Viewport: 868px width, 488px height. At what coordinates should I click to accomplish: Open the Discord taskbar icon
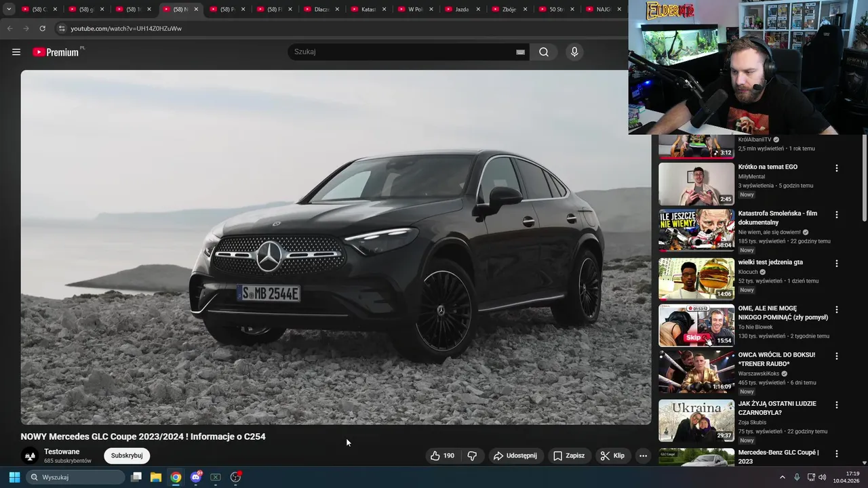(196, 477)
